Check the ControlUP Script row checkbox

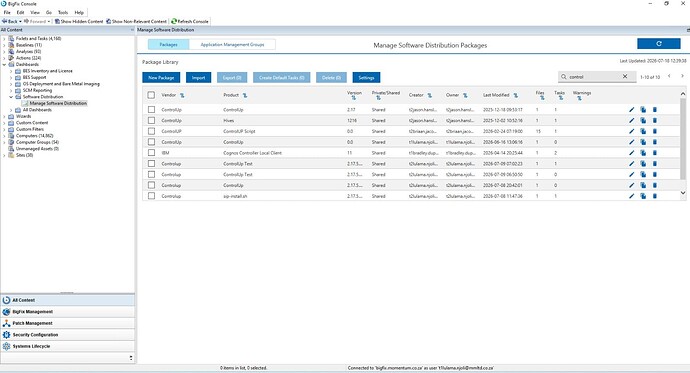pyautogui.click(x=151, y=131)
